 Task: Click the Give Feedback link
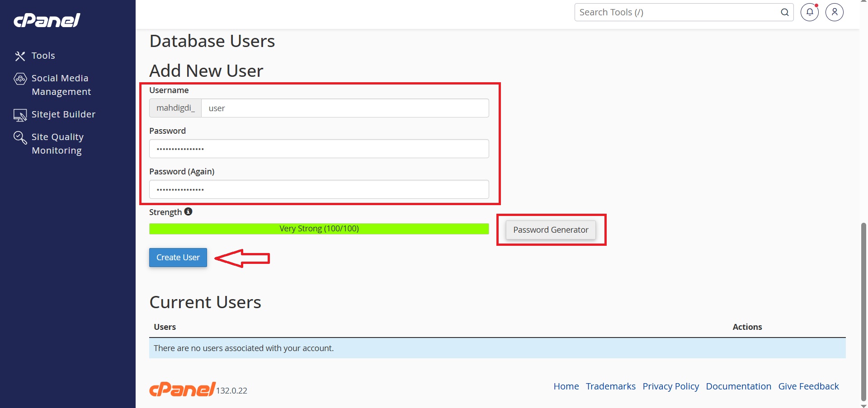pos(808,386)
